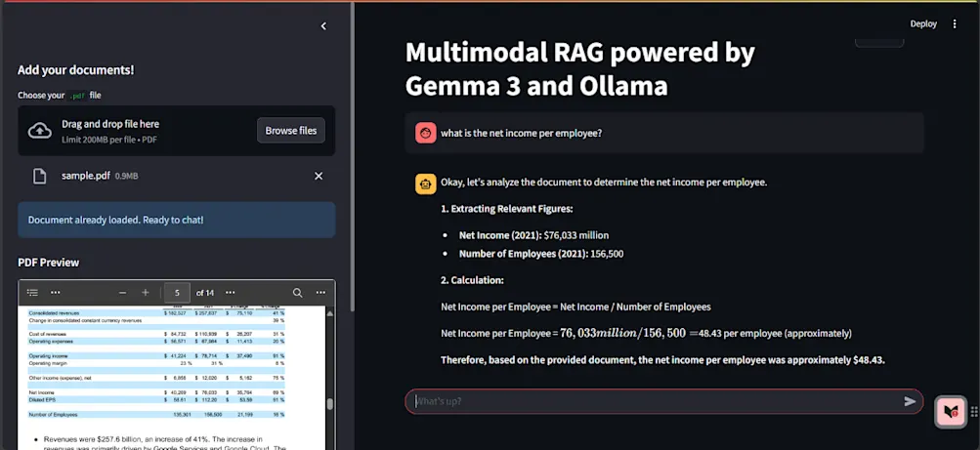
Task: Click the 'sample.pdf' file name
Action: click(86, 176)
